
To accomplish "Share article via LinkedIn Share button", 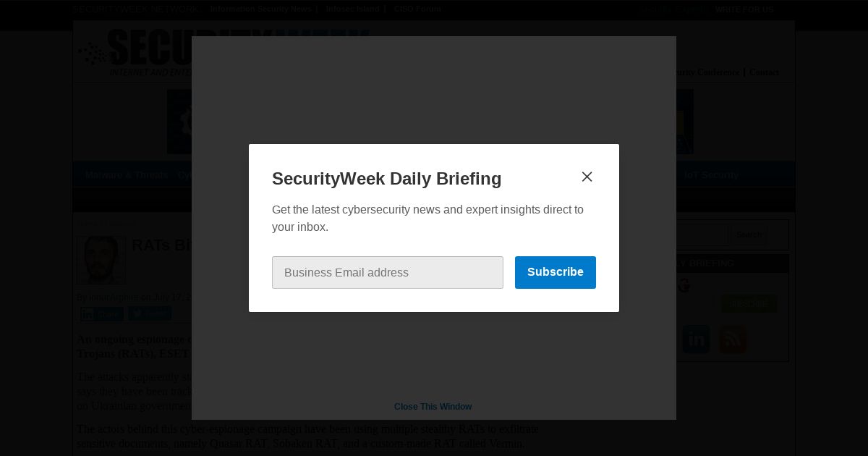I will pos(102,314).
